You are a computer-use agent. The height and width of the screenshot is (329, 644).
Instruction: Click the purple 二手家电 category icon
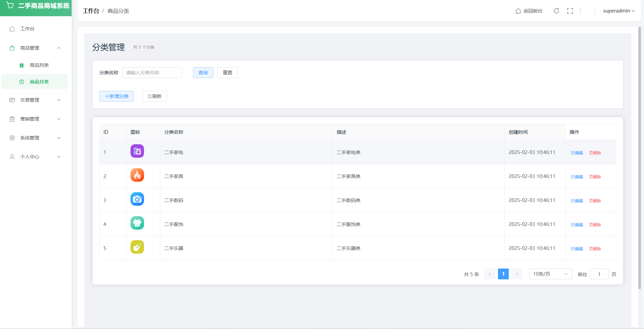point(137,151)
